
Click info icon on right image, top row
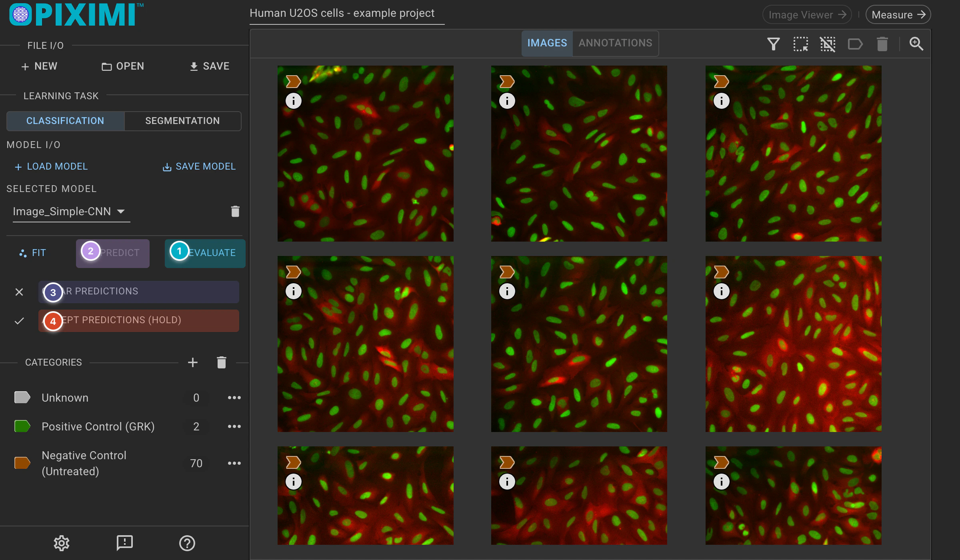click(x=722, y=101)
